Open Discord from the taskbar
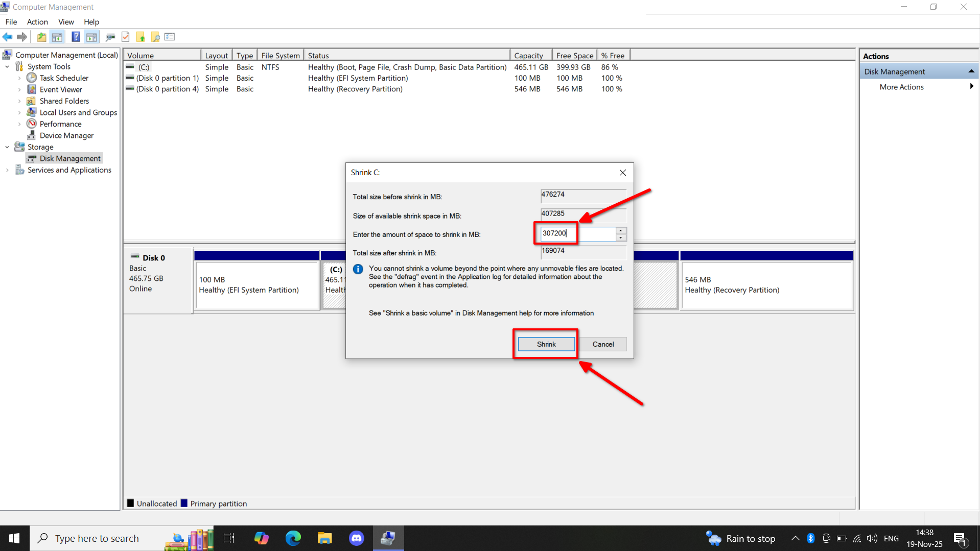The image size is (980, 551). click(356, 538)
